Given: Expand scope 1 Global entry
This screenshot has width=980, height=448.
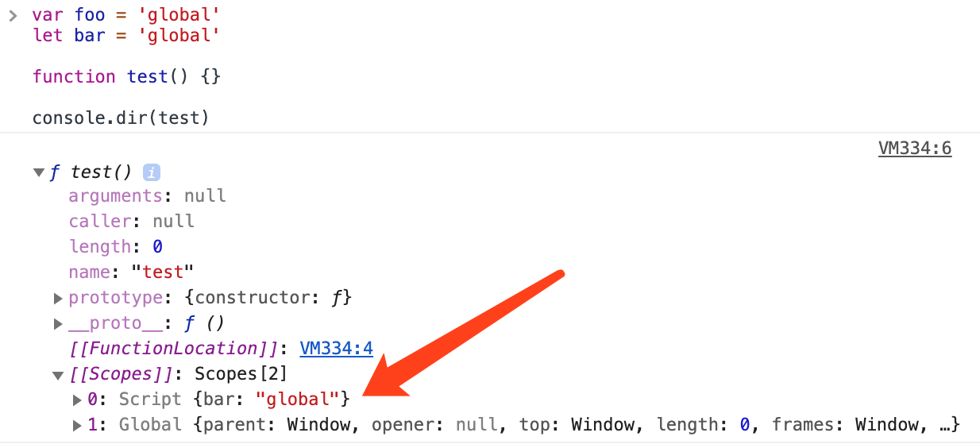Looking at the screenshot, I should pos(77,426).
